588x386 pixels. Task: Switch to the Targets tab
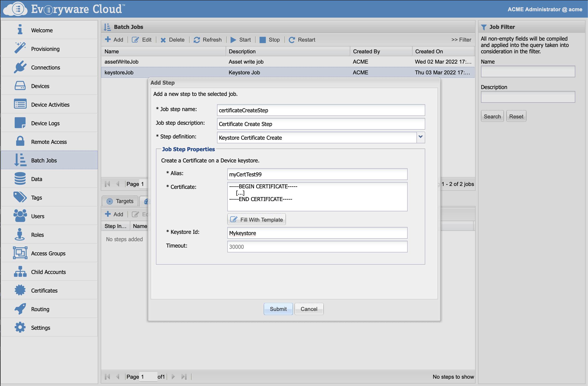[x=120, y=201]
